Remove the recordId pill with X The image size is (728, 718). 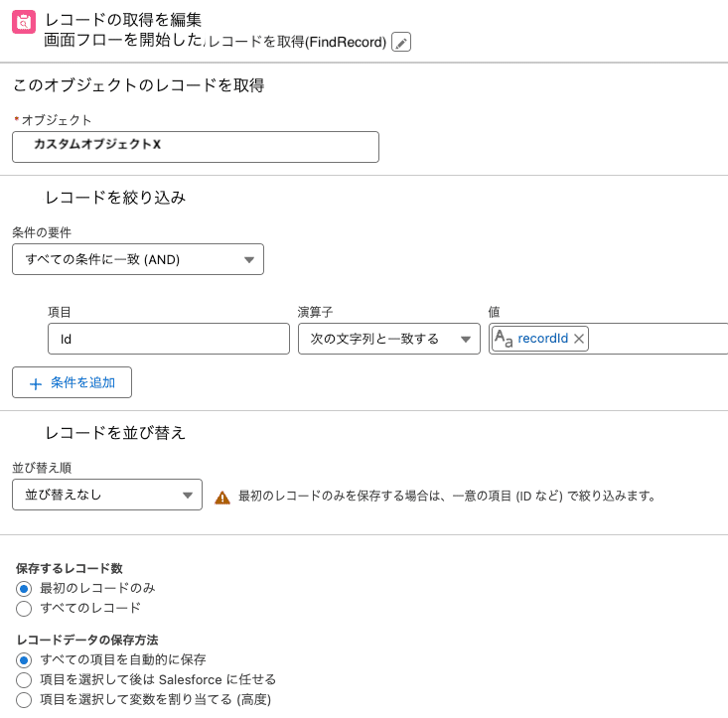[578, 339]
